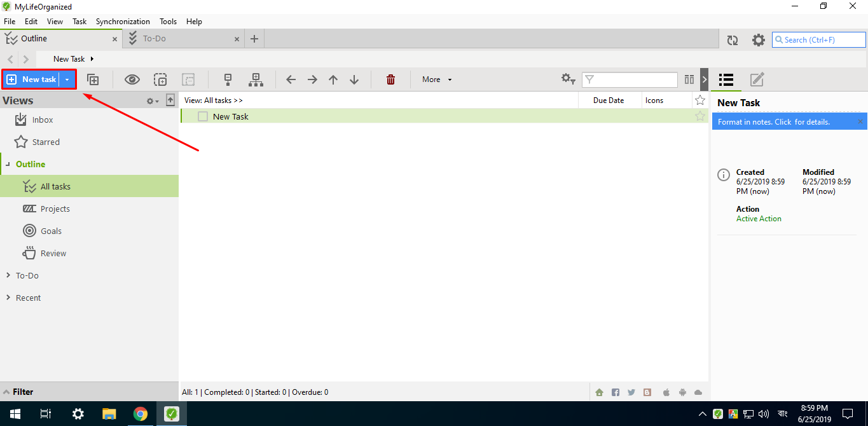This screenshot has height=426, width=868.
Task: Click the columns layout icon
Action: (689, 79)
